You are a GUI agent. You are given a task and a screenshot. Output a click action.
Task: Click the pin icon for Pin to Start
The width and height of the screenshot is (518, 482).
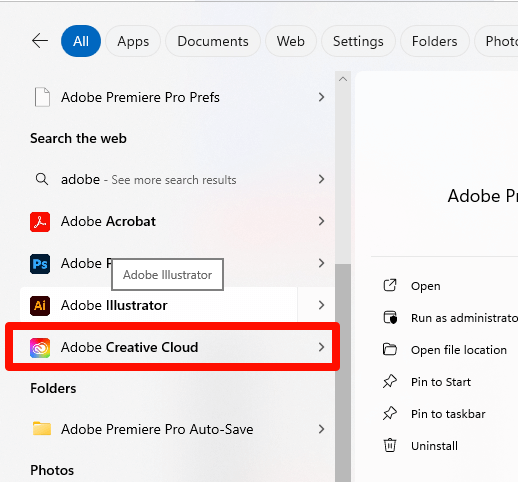coord(390,381)
